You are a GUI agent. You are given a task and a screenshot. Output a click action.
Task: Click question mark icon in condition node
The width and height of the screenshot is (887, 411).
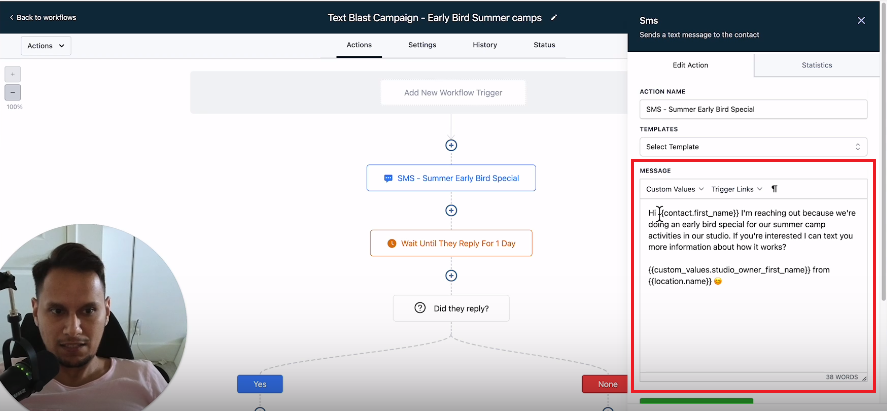point(420,309)
